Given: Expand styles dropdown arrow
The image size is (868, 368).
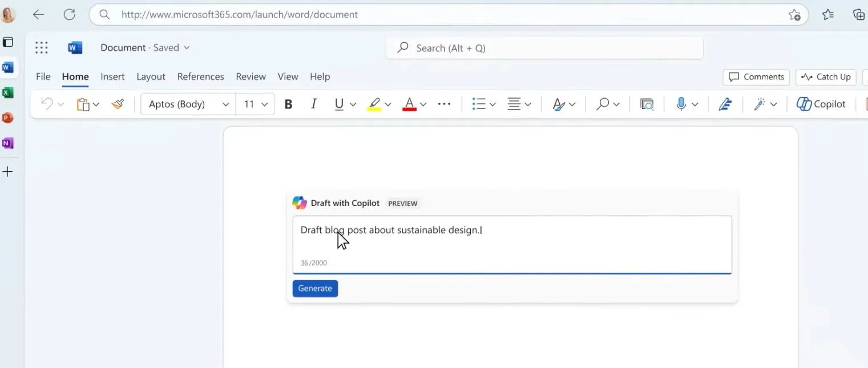Looking at the screenshot, I should [x=572, y=104].
